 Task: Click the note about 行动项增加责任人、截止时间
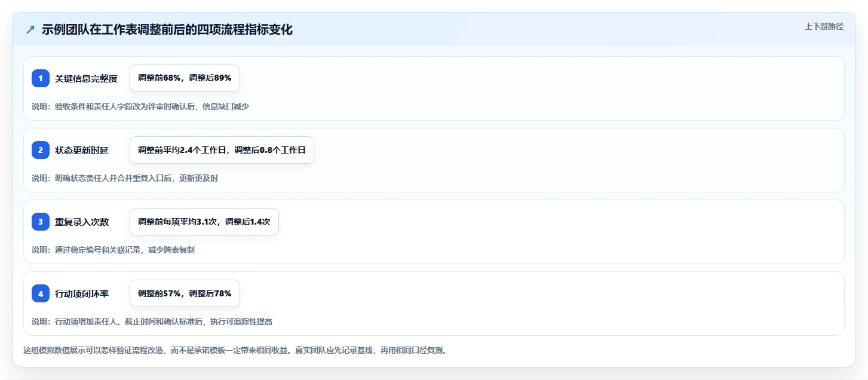point(152,321)
